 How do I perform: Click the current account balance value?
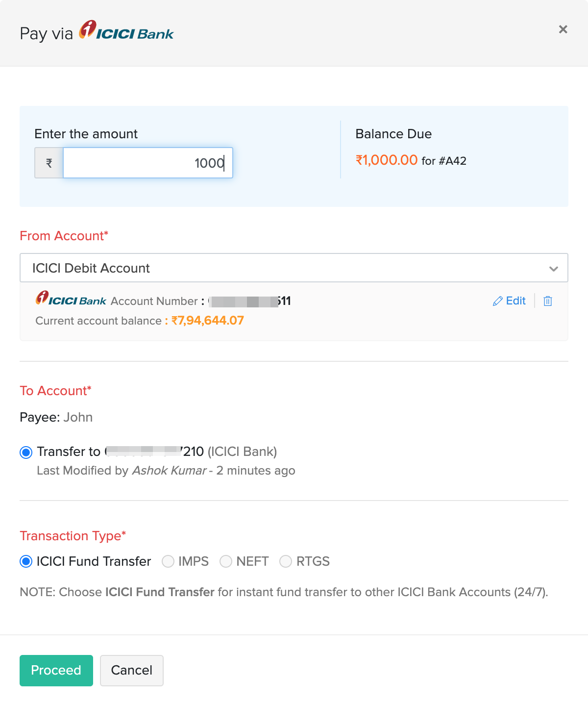point(208,321)
